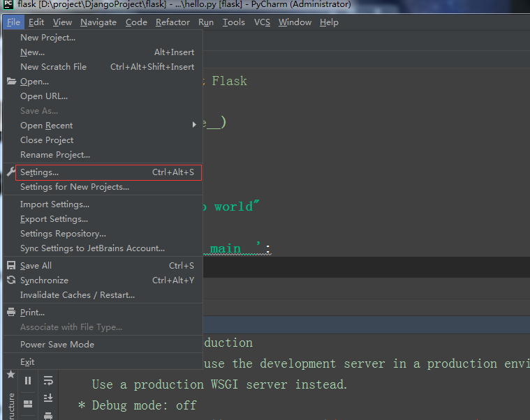Click the PyCharm logo in title bar
Screen dimensions: 530x420
(x=8, y=4)
